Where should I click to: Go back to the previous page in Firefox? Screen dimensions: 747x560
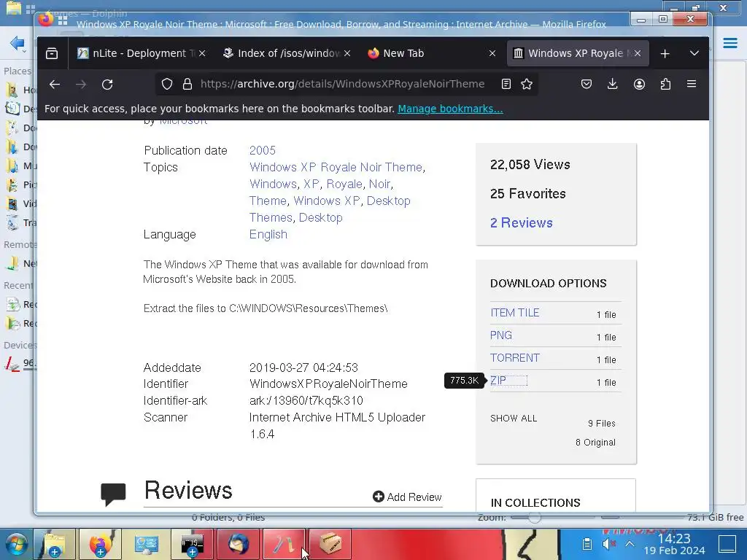tap(55, 85)
